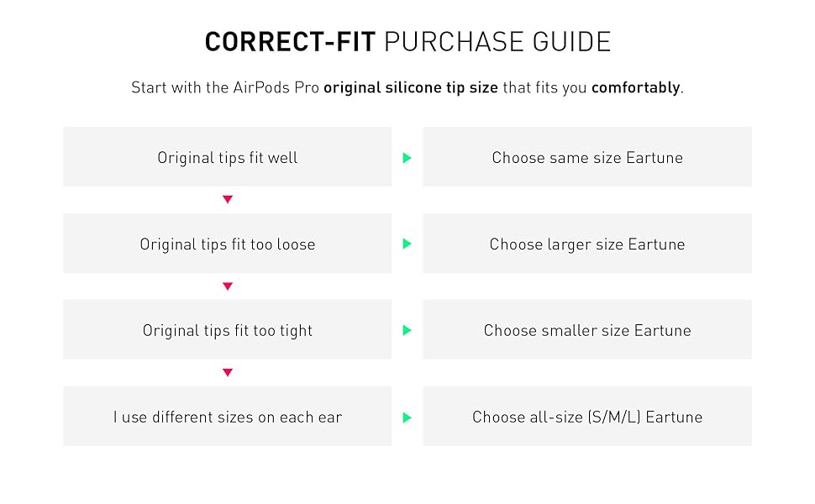Click the bold "CORRECT-FIT" heading word
Image resolution: width=815 pixels, height=504 pixels.
tap(290, 42)
